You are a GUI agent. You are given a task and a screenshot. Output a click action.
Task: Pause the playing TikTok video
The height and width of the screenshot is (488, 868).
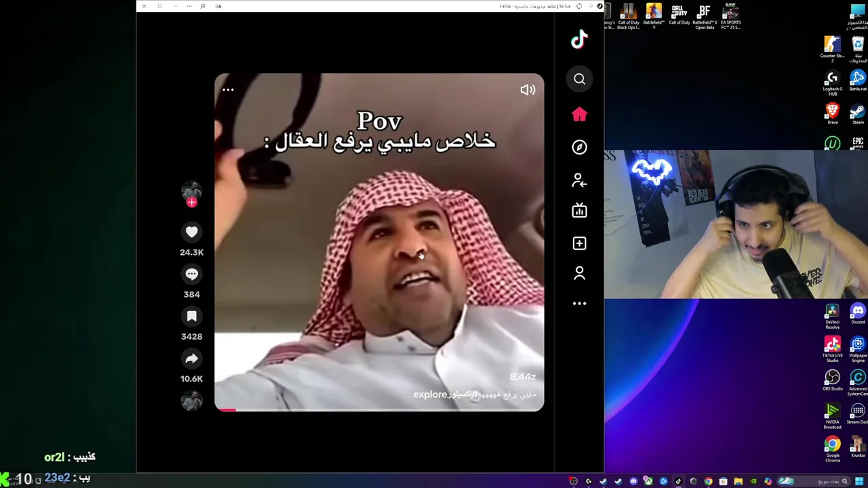click(379, 242)
